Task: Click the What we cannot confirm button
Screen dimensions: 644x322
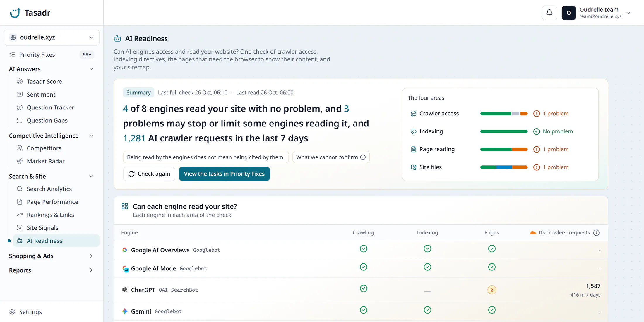Action: [x=331, y=157]
